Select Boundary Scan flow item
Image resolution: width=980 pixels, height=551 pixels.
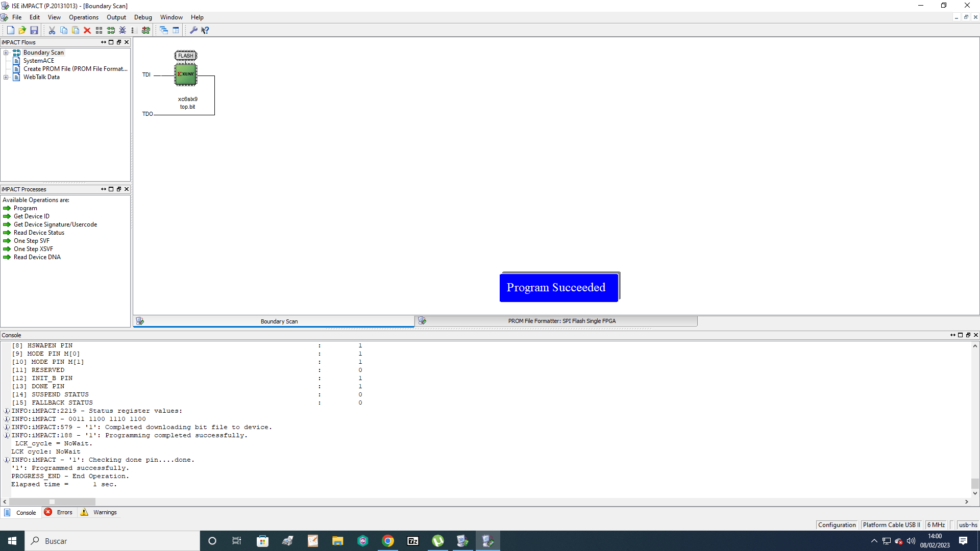[x=43, y=53]
